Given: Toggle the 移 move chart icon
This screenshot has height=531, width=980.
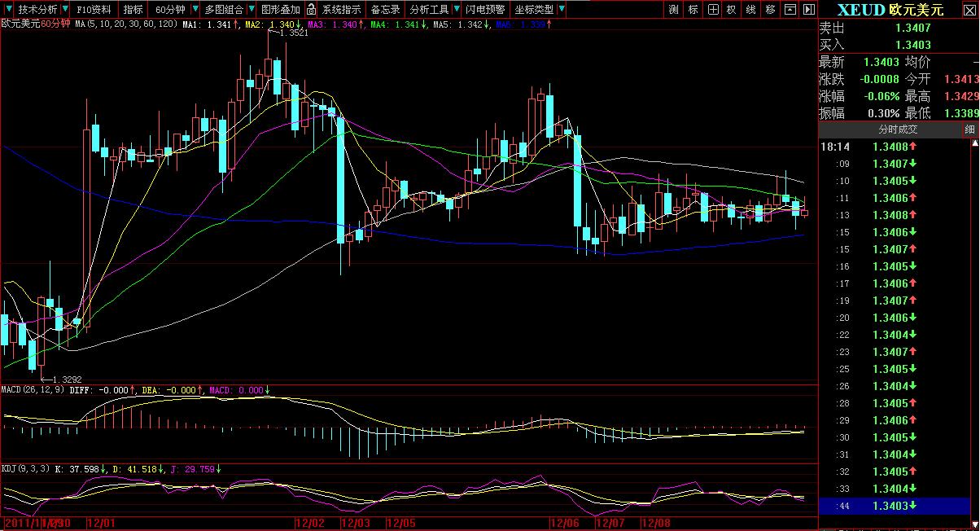Looking at the screenshot, I should 770,10.
